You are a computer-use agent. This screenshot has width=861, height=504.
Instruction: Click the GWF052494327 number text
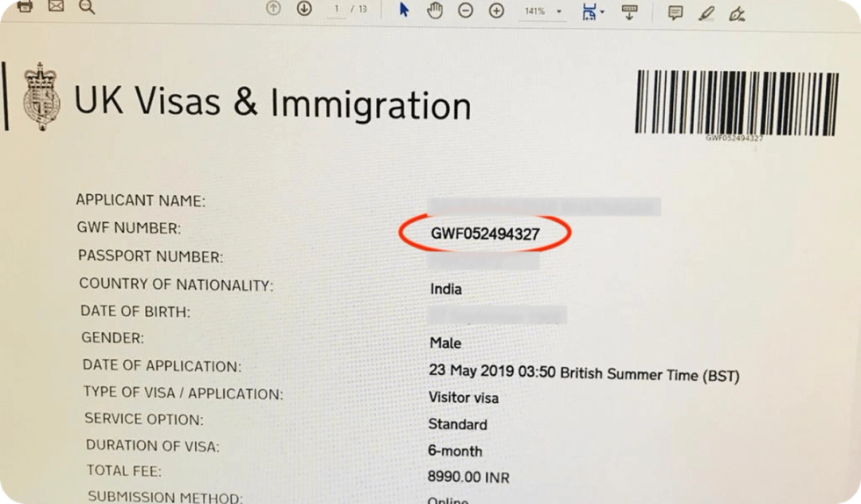(x=485, y=234)
